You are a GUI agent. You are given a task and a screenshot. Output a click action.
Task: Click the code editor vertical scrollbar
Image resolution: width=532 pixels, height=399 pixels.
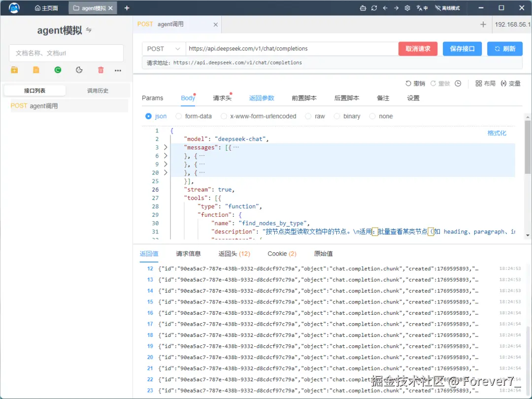click(528, 147)
